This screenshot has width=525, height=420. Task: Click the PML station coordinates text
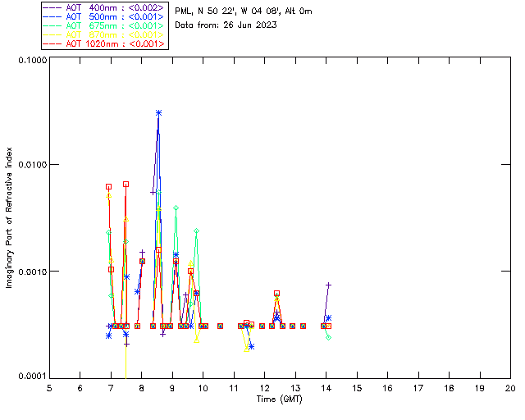(244, 11)
